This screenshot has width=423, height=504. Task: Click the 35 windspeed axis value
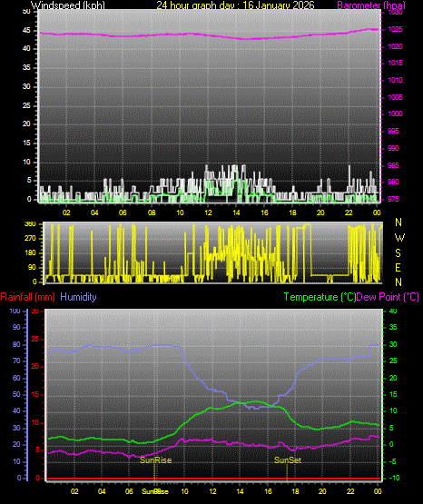click(x=26, y=67)
